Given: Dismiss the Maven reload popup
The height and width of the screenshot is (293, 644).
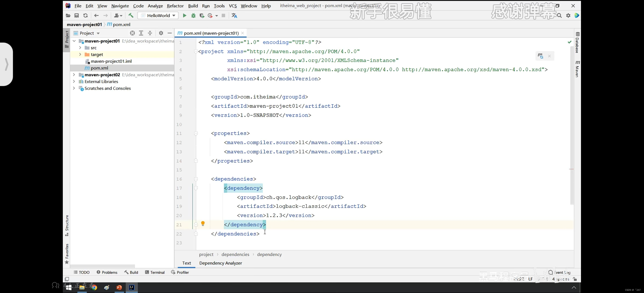Looking at the screenshot, I should click(x=549, y=56).
